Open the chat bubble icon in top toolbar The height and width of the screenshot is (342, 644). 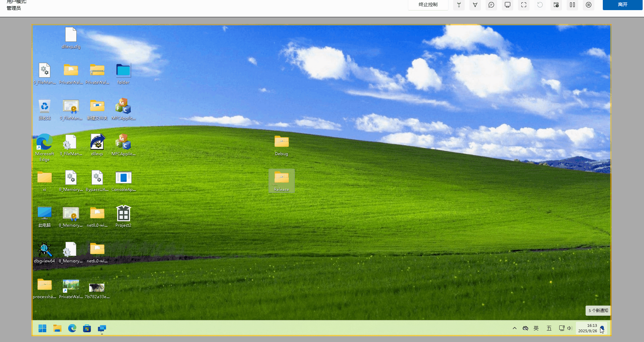point(491,5)
